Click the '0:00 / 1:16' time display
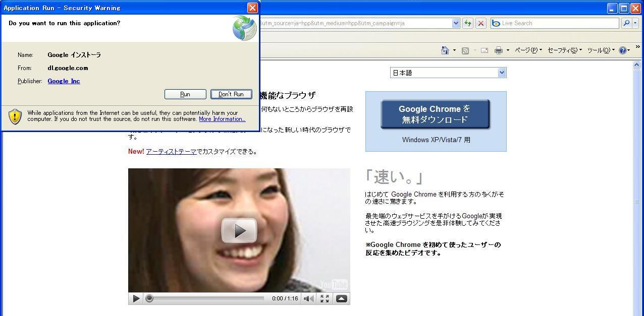644x316 pixels. coord(285,298)
